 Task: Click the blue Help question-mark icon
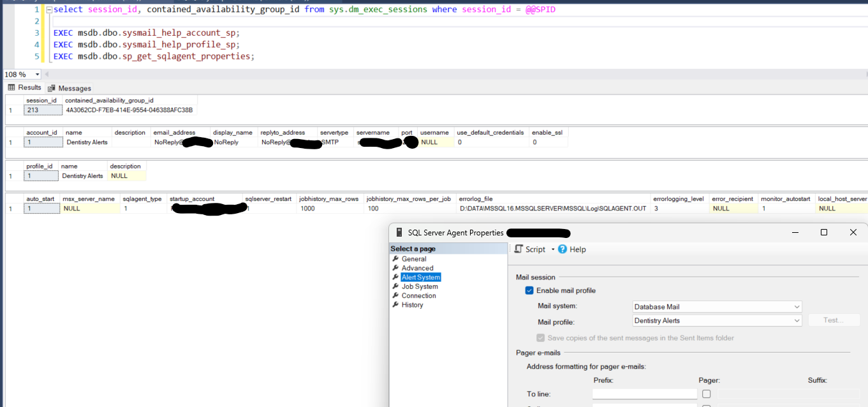(563, 249)
